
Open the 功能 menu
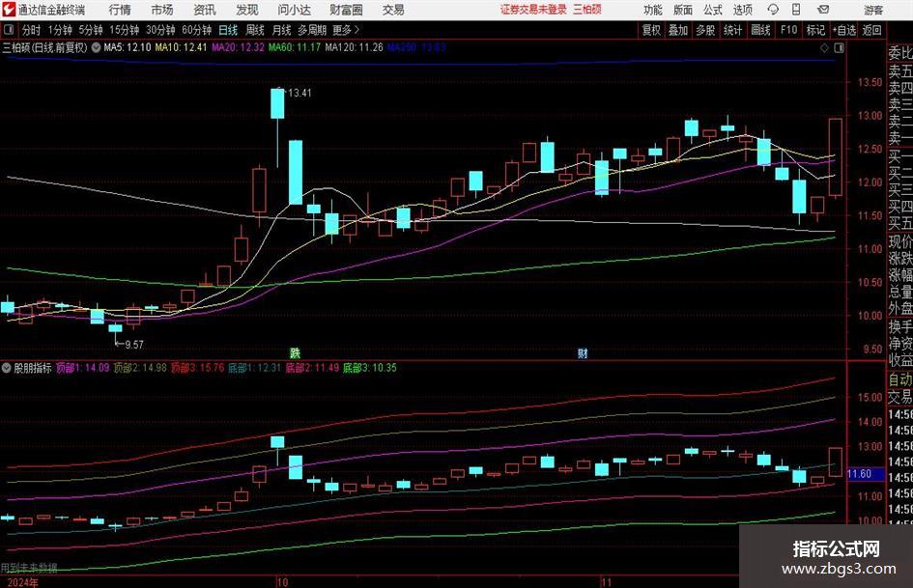(x=653, y=10)
